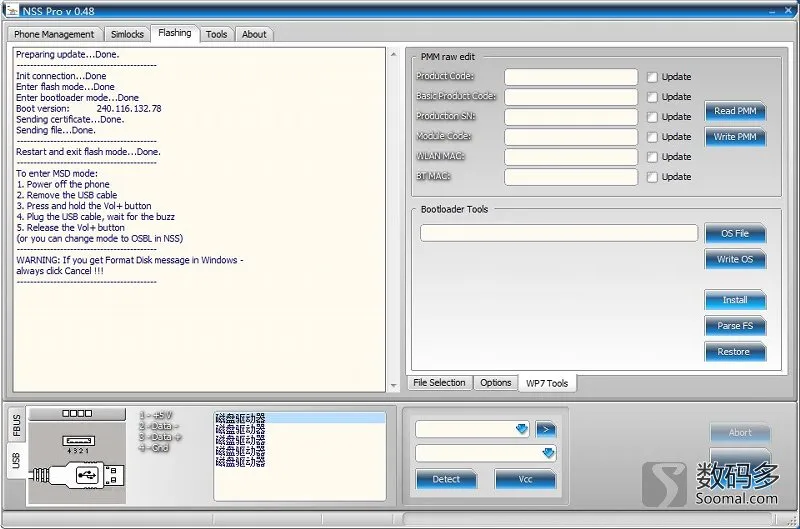Click the OS file path field
Image resolution: width=800 pixels, height=529 pixels.
point(559,233)
